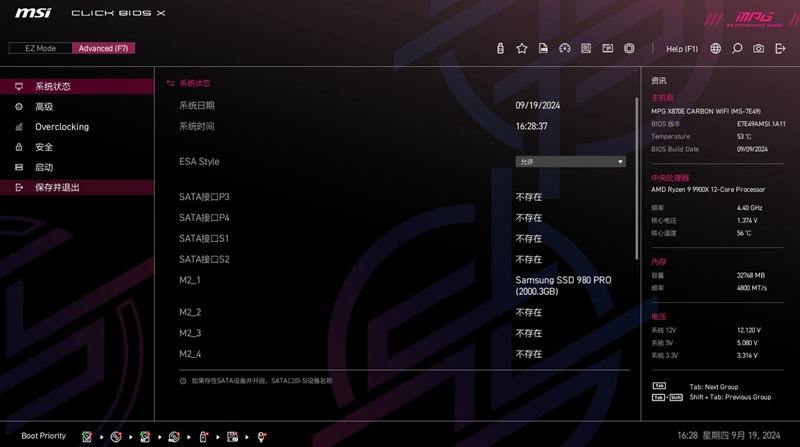Open the 高级 sidebar section
Viewport: 800px width, 447px height.
tap(77, 107)
